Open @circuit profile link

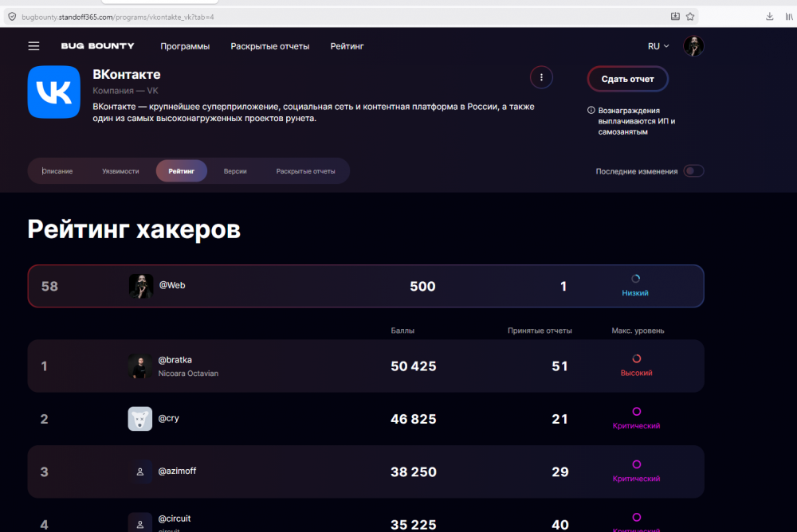point(175,518)
